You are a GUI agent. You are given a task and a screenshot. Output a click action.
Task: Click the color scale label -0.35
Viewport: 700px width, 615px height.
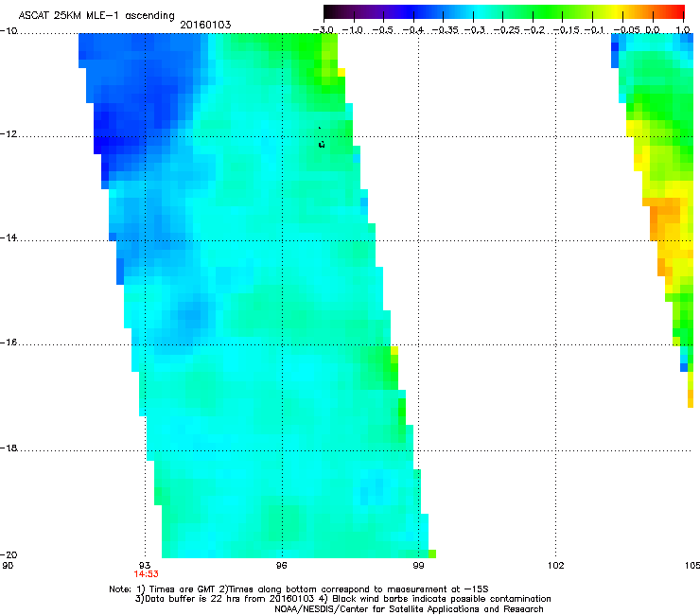pos(445,30)
